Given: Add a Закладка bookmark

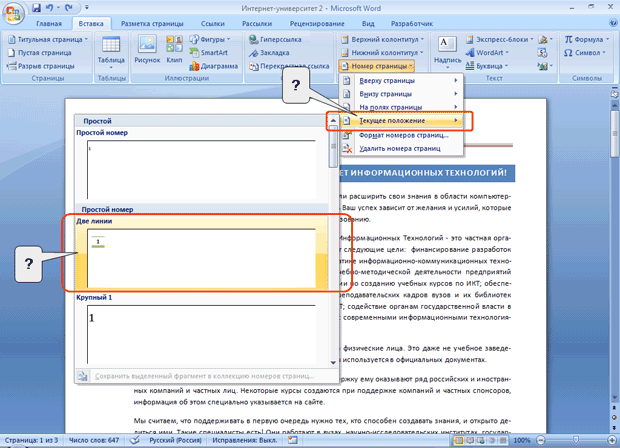Looking at the screenshot, I should coord(269,53).
